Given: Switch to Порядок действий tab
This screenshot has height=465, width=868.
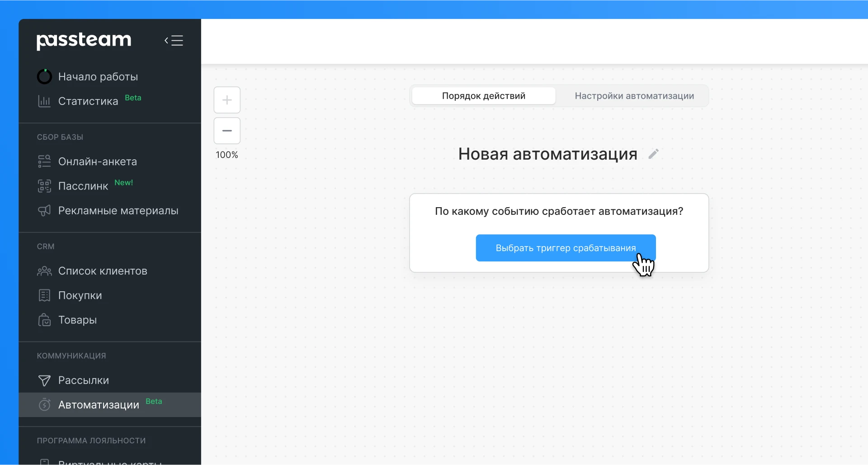Looking at the screenshot, I should pyautogui.click(x=484, y=96).
